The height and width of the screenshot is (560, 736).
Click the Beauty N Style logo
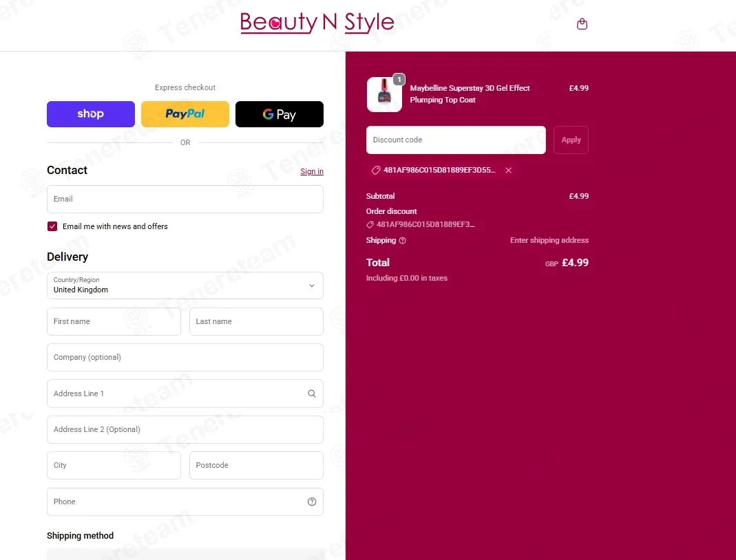(317, 23)
